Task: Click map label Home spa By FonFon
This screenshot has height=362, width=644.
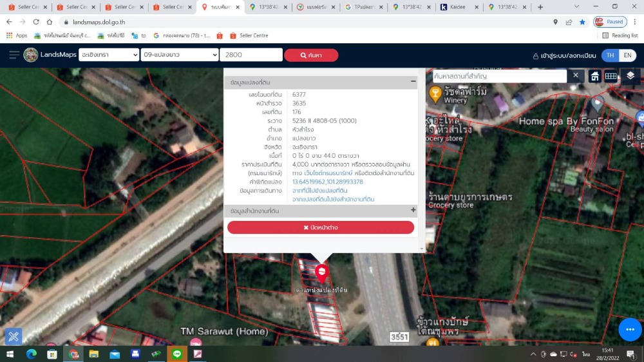Action: click(x=566, y=121)
